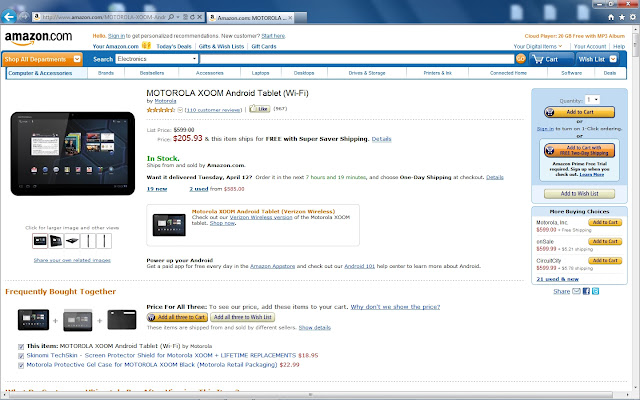Screen dimensions: 640x400
Task: Open the Today's Deals link
Action: click(x=174, y=47)
